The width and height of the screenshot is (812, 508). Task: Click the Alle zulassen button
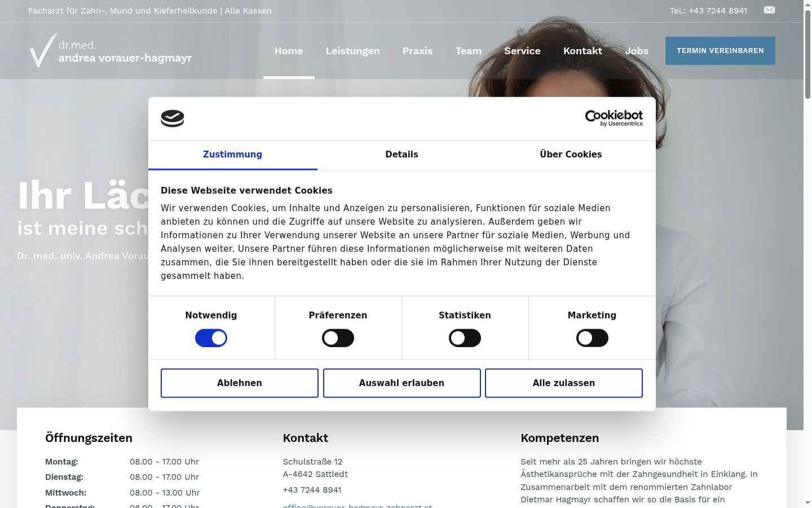[x=564, y=383]
